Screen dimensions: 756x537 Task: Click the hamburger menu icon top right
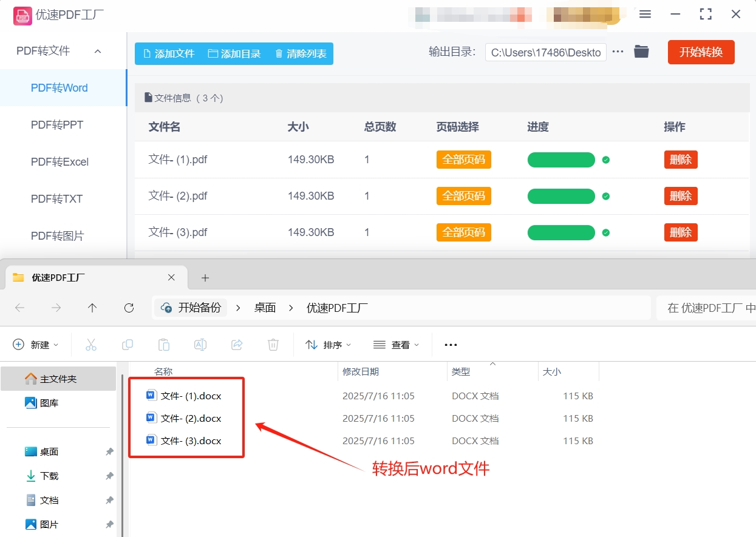(x=645, y=13)
